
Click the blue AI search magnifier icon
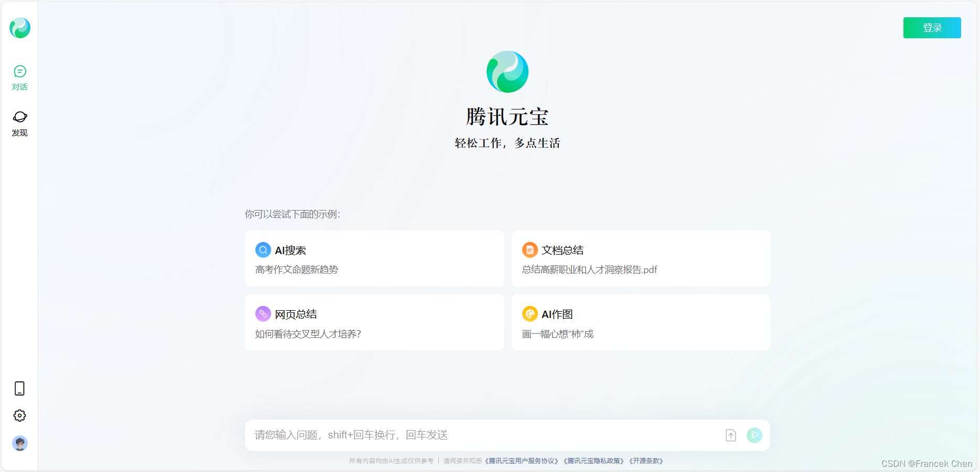tap(263, 250)
